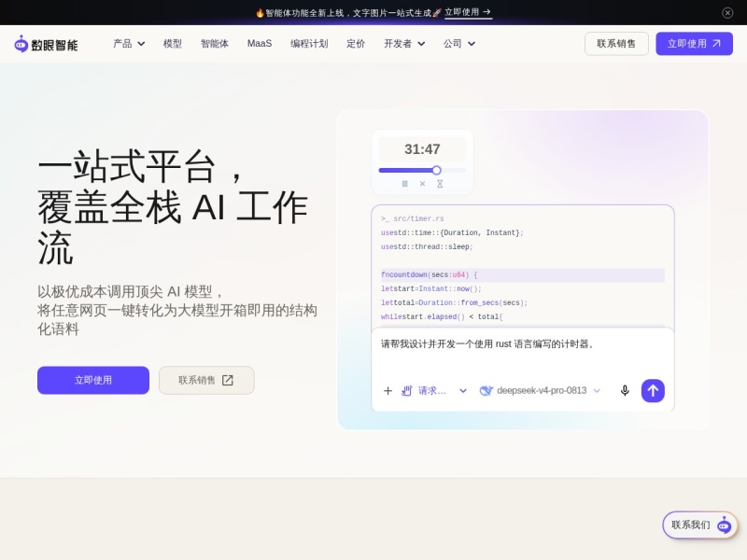Click the 联系销售 button in the header
The height and width of the screenshot is (560, 747).
point(616,44)
